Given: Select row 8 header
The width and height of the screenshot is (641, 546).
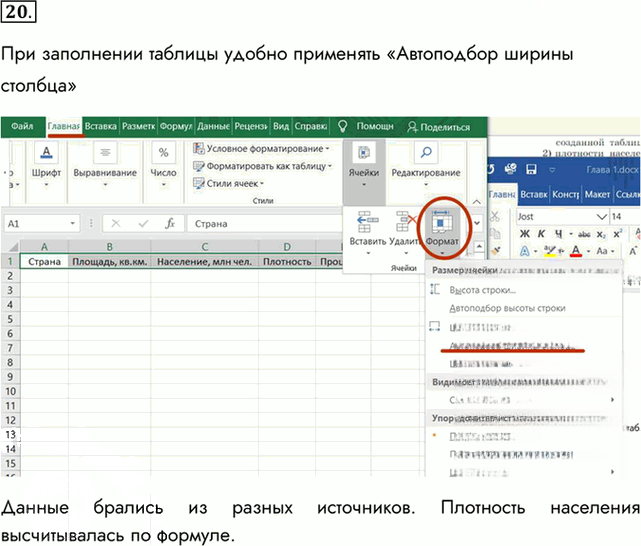Looking at the screenshot, I should [10, 363].
